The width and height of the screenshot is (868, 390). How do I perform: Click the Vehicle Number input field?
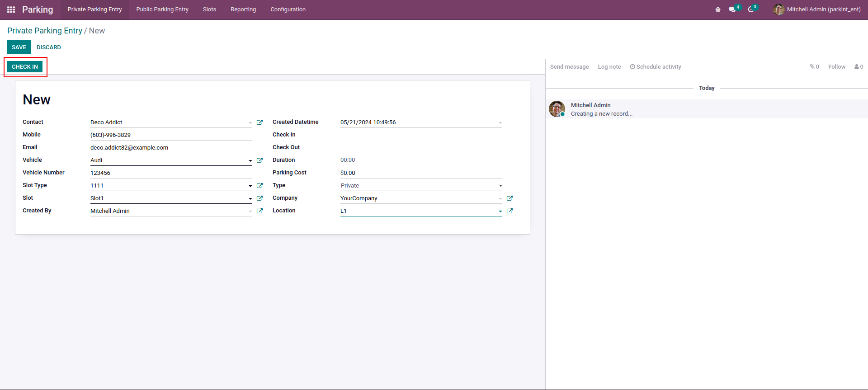(171, 173)
